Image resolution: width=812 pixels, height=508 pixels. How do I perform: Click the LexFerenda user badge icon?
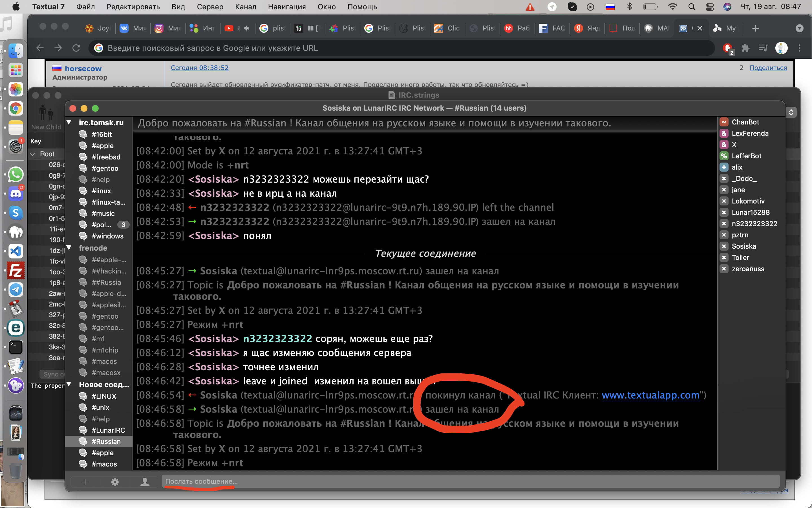tap(724, 133)
